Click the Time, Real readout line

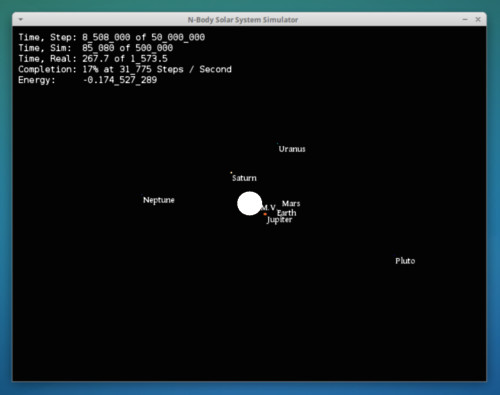coord(93,58)
